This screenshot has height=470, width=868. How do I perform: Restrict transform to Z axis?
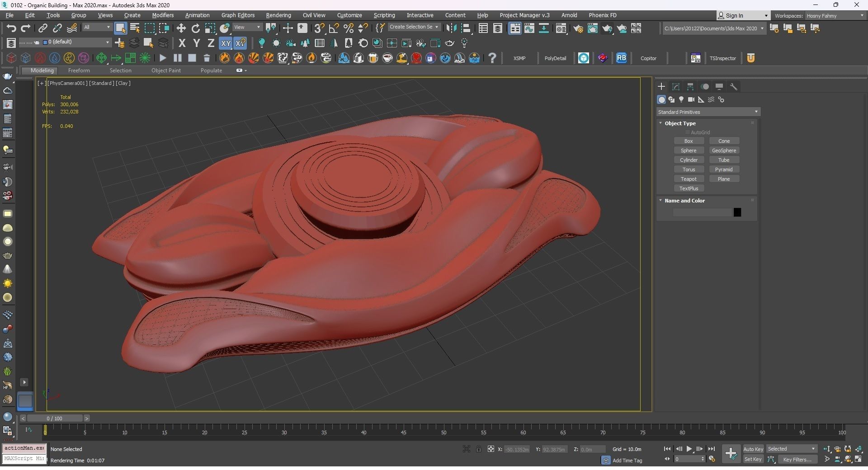tap(211, 43)
